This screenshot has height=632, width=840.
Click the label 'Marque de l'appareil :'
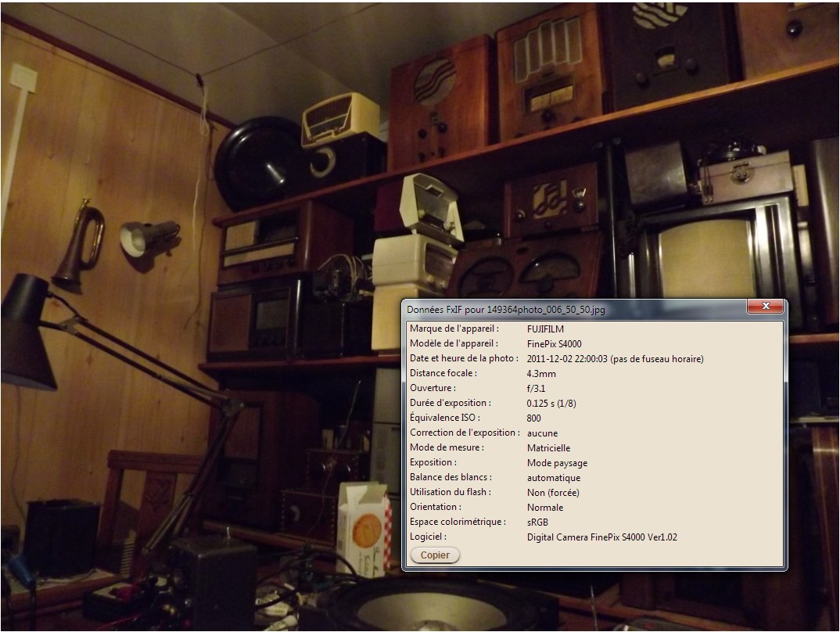pyautogui.click(x=454, y=329)
